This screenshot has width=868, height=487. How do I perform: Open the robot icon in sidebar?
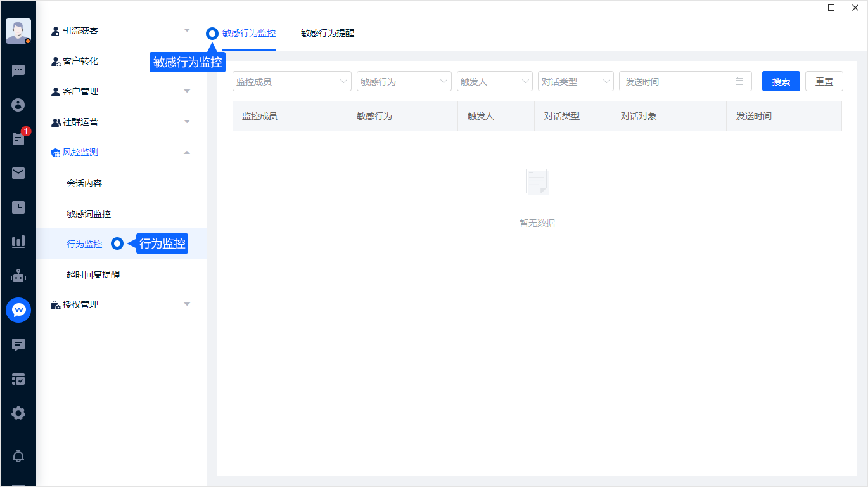click(x=18, y=276)
